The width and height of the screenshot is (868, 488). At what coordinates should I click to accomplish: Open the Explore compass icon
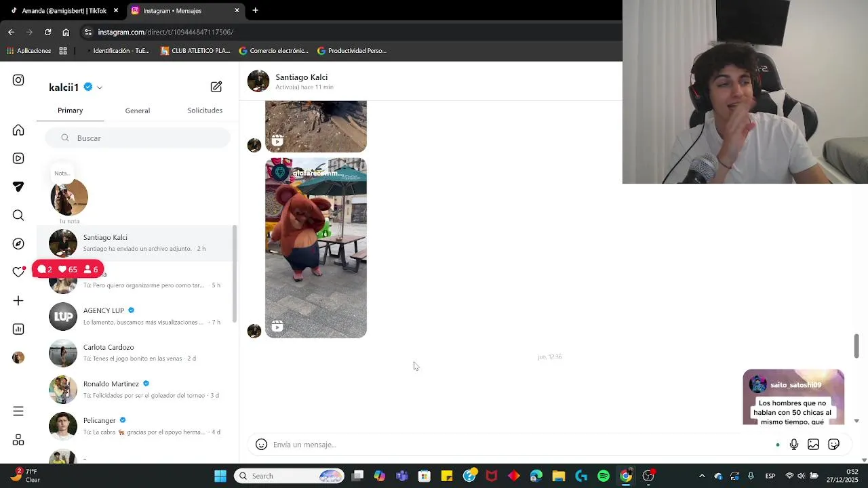[x=18, y=244]
